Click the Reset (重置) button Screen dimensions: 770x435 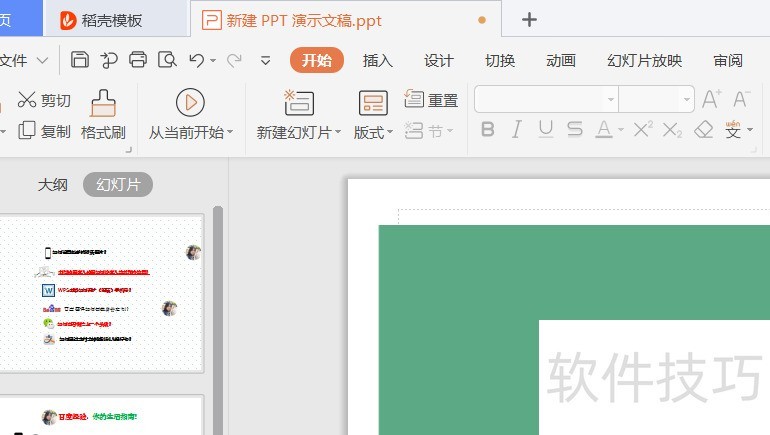(x=431, y=100)
